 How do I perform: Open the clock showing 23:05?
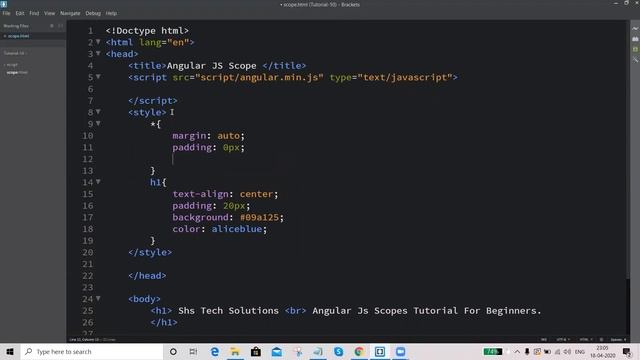[x=602, y=351]
